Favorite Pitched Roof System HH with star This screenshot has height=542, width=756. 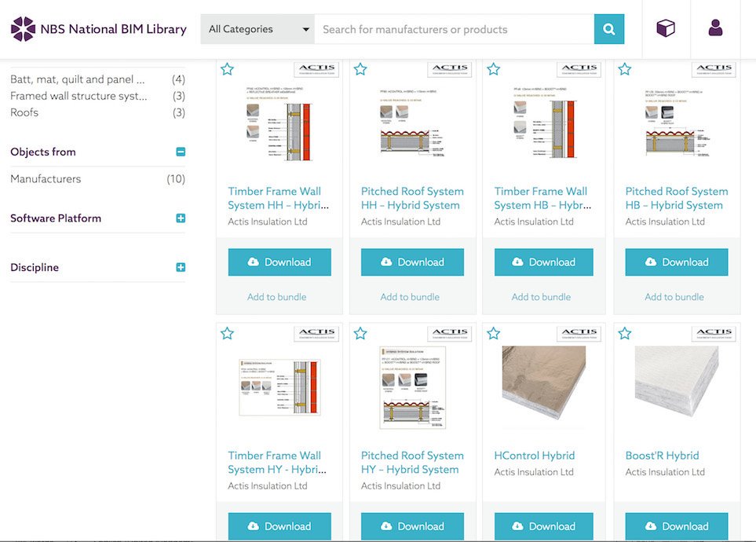(x=360, y=69)
